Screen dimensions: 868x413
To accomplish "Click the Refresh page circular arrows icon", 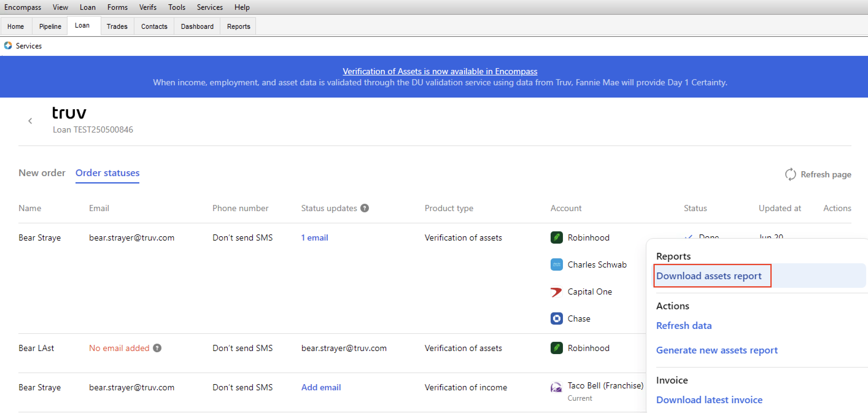I will (x=790, y=174).
